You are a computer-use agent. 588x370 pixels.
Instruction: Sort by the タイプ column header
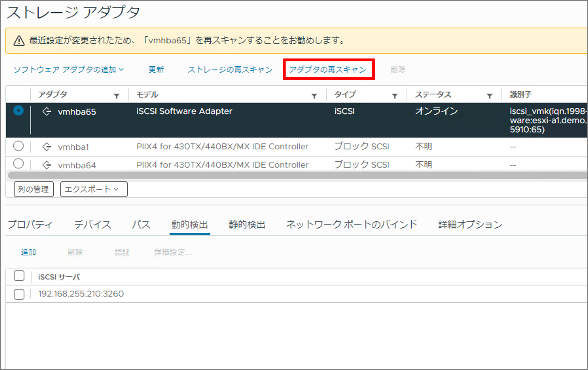(x=345, y=95)
